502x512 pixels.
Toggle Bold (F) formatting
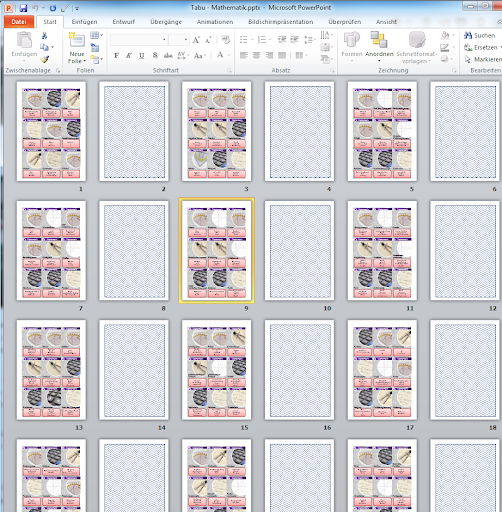pos(116,55)
